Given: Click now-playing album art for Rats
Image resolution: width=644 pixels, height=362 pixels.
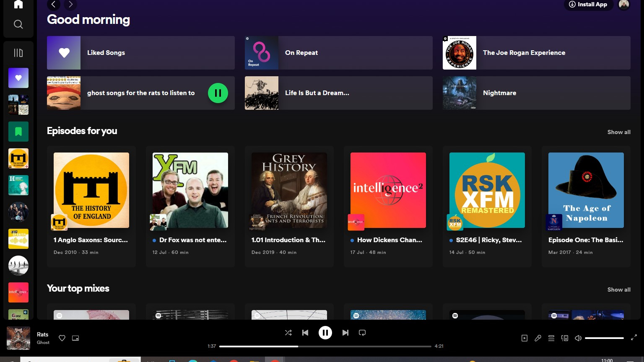Looking at the screenshot, I should pyautogui.click(x=18, y=338).
